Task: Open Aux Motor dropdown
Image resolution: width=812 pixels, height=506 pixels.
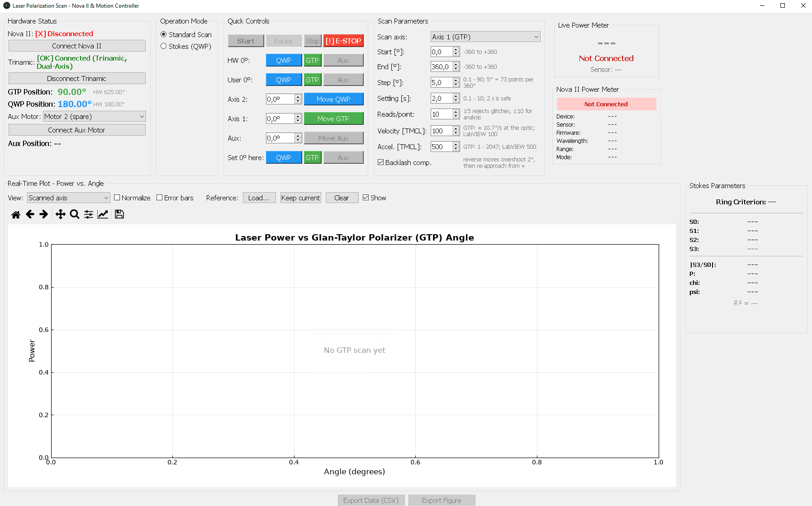Action: tap(95, 116)
